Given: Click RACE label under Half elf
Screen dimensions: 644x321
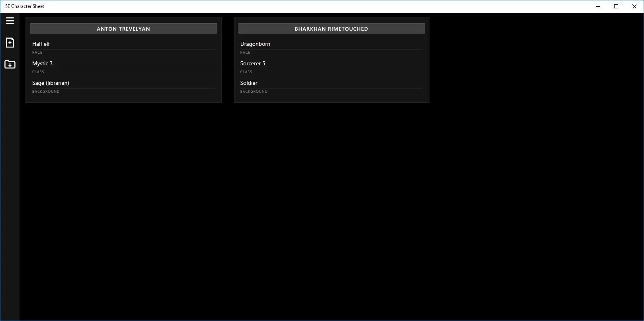Looking at the screenshot, I should 37,53.
